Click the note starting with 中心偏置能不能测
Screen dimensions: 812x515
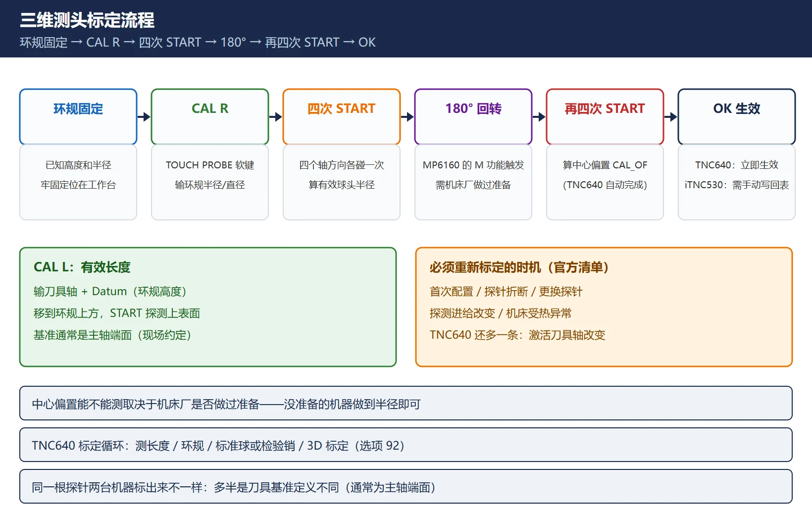click(406, 404)
